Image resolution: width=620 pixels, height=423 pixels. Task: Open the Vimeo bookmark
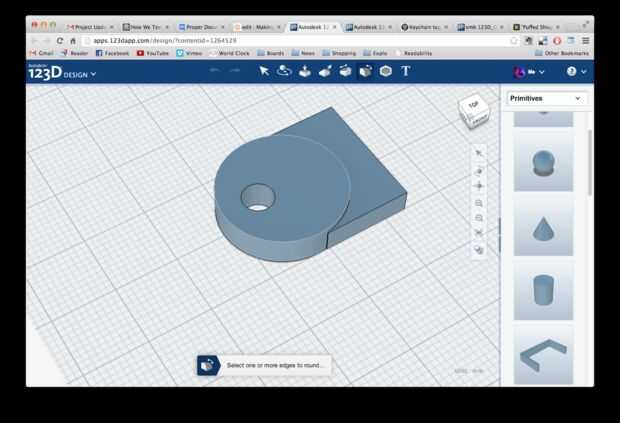[x=189, y=53]
